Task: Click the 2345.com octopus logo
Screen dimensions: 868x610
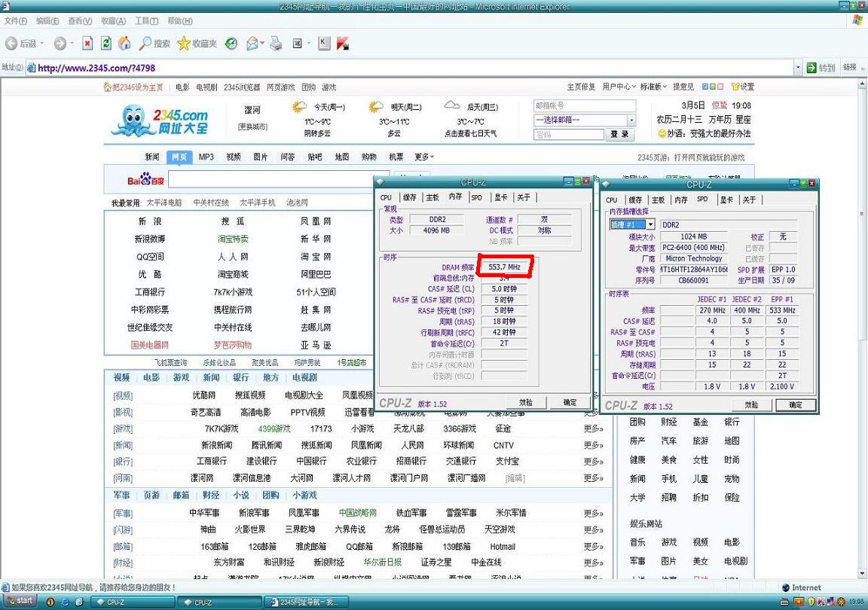Action: 160,121
